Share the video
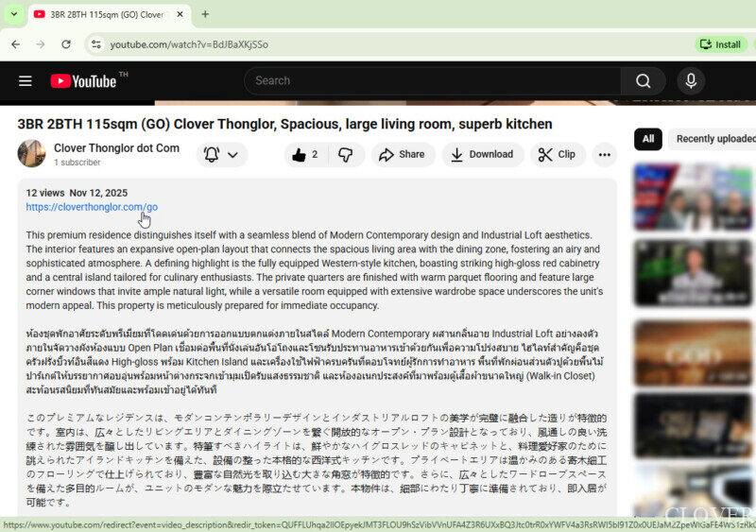Image resolution: width=756 pixels, height=532 pixels. click(402, 155)
